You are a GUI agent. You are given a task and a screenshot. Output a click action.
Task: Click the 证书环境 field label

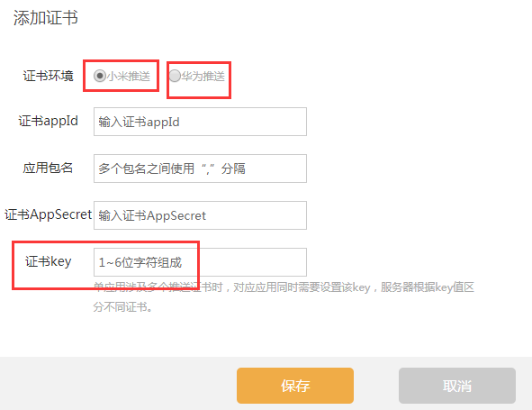click(49, 76)
